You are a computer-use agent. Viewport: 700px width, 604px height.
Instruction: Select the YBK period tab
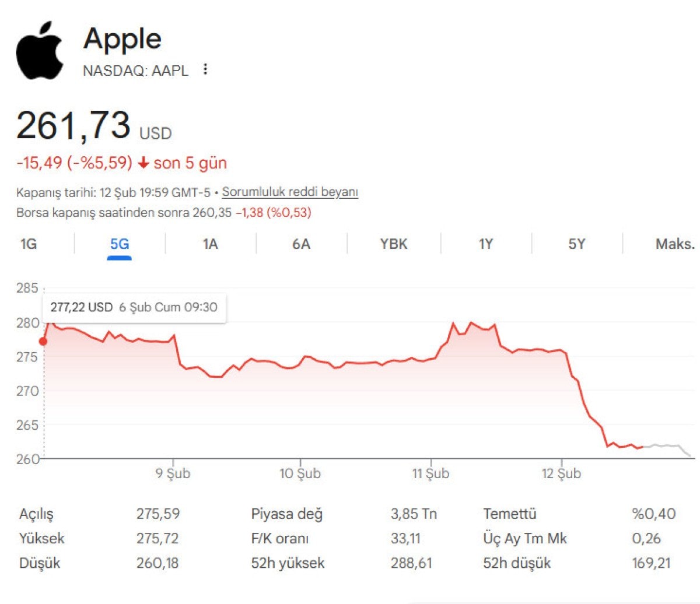point(392,244)
